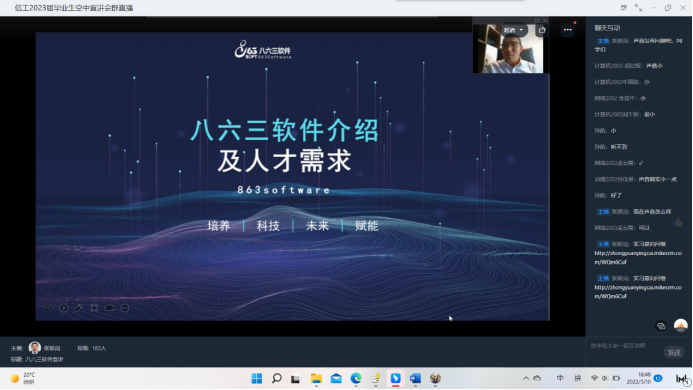This screenshot has width=693, height=390.
Task: Click the speaker volume icon in system tray
Action: 605,379
